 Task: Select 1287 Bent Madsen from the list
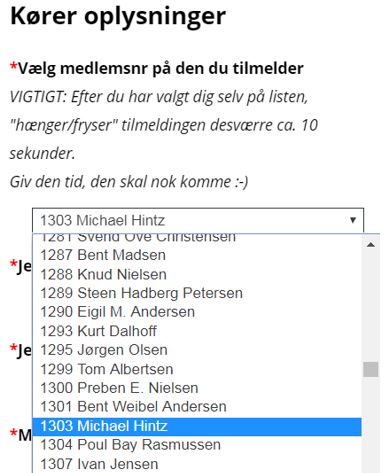pos(197,255)
